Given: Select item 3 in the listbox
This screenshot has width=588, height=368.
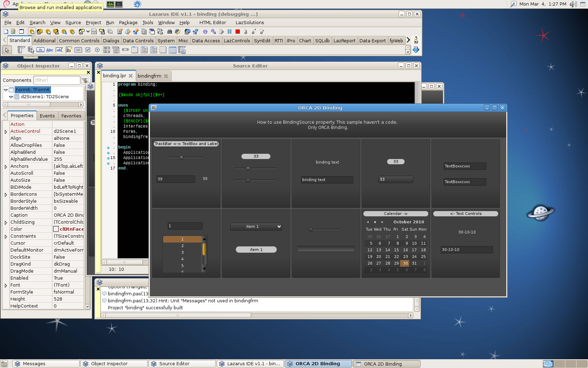Looking at the screenshot, I should click(182, 252).
